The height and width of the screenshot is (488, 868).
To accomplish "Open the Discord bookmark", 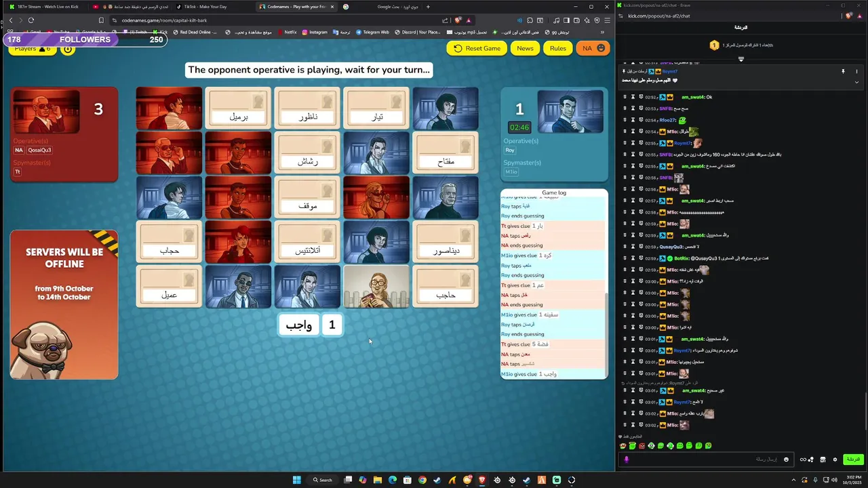I will coord(416,32).
